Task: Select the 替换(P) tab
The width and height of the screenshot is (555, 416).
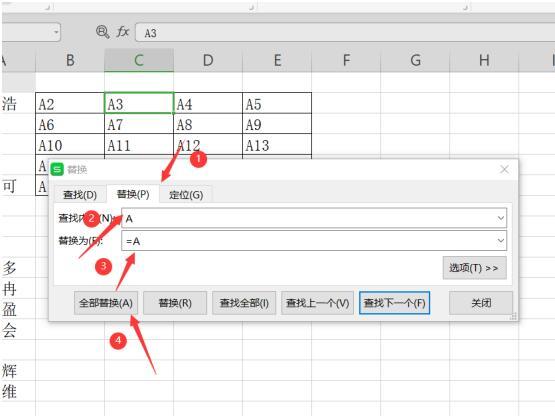Action: point(133,194)
